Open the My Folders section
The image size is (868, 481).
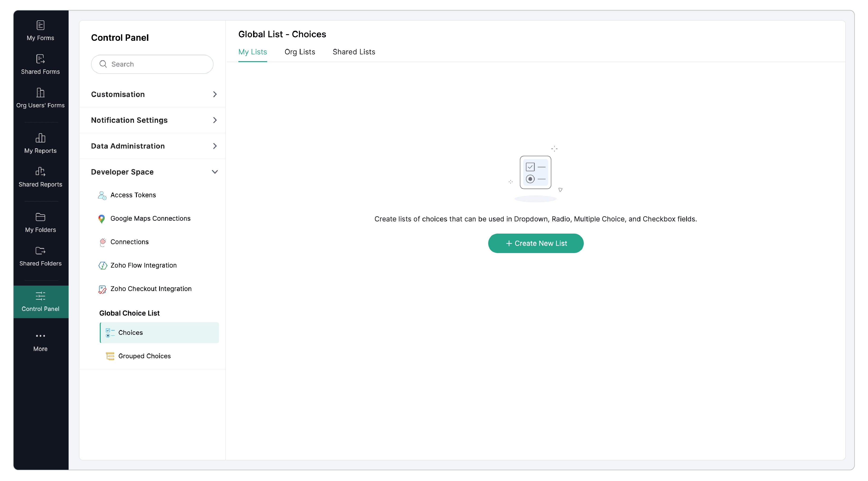click(x=41, y=223)
